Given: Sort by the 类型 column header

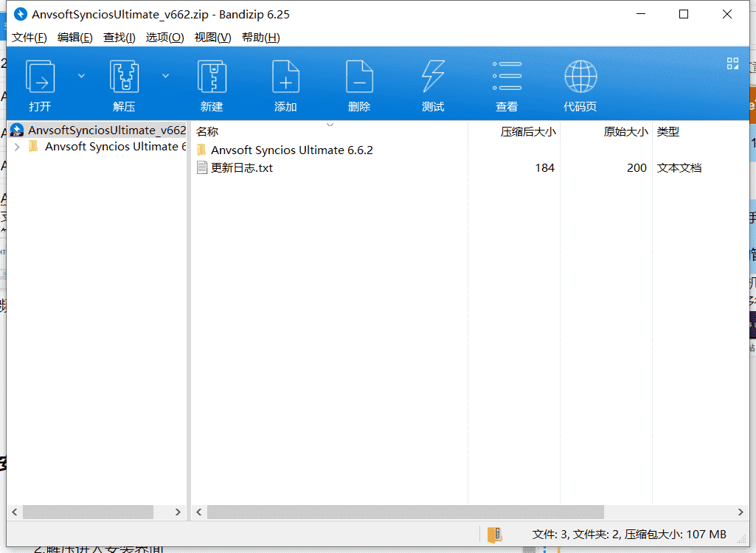Looking at the screenshot, I should [667, 132].
